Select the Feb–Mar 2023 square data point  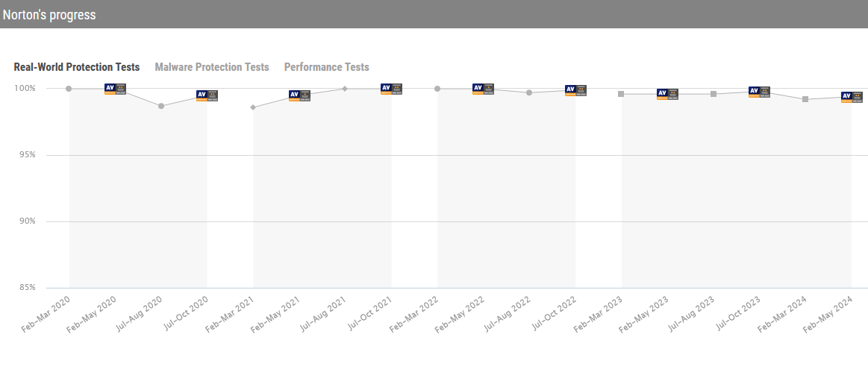(621, 94)
